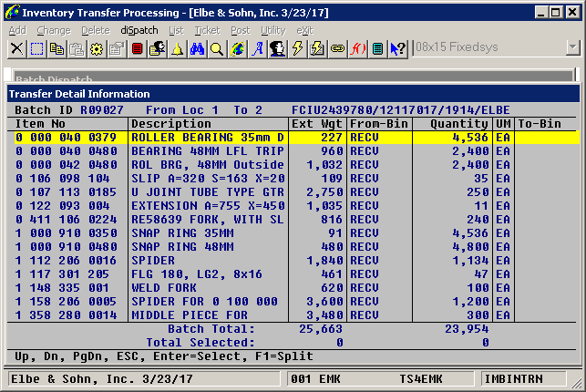This screenshot has height=392, width=586.
Task: Click item number 1 358 280 0014
Action: tap(67, 315)
